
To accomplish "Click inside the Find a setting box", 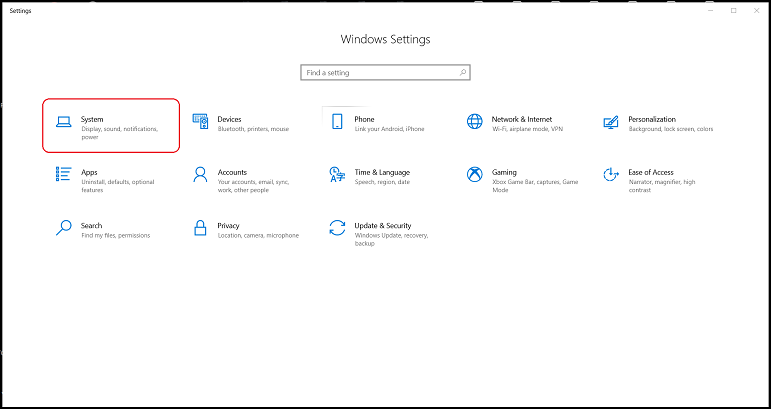I will pyautogui.click(x=380, y=73).
